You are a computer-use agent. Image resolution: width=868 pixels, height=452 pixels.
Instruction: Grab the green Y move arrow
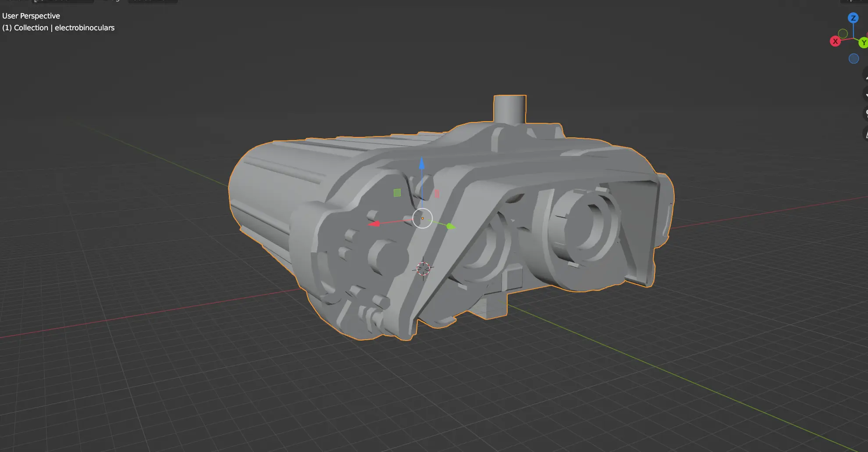[x=451, y=226]
